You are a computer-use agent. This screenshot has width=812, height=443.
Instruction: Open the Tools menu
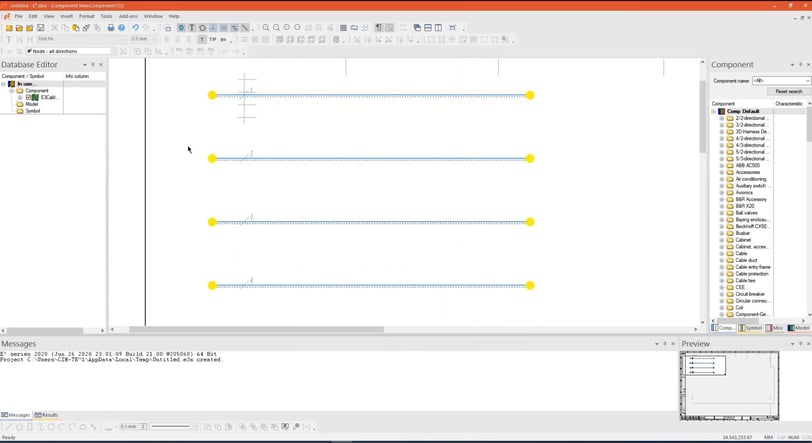point(106,17)
